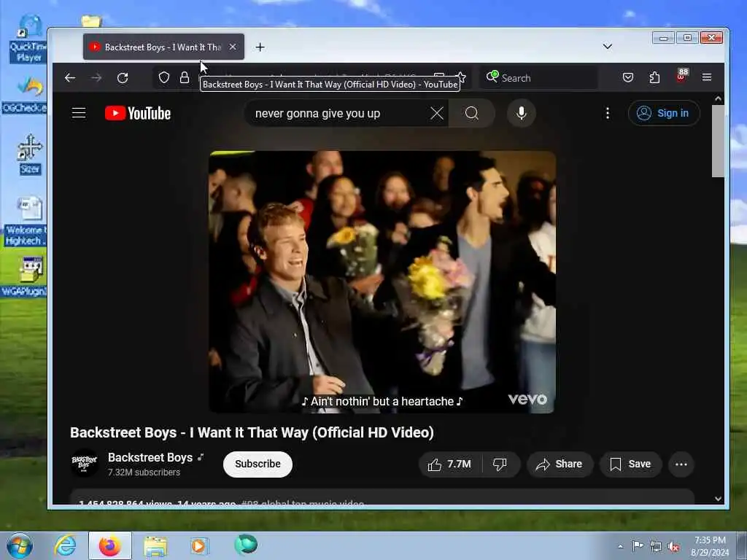Open the taskbar clock showing 7:35 PM
The width and height of the screenshot is (747, 560).
click(x=710, y=546)
